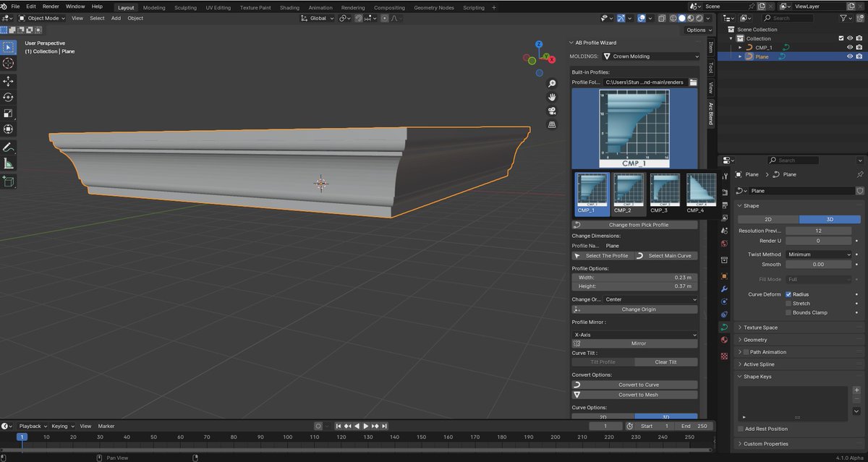Image resolution: width=868 pixels, height=462 pixels.
Task: Expand Geometry panel
Action: pos(755,340)
